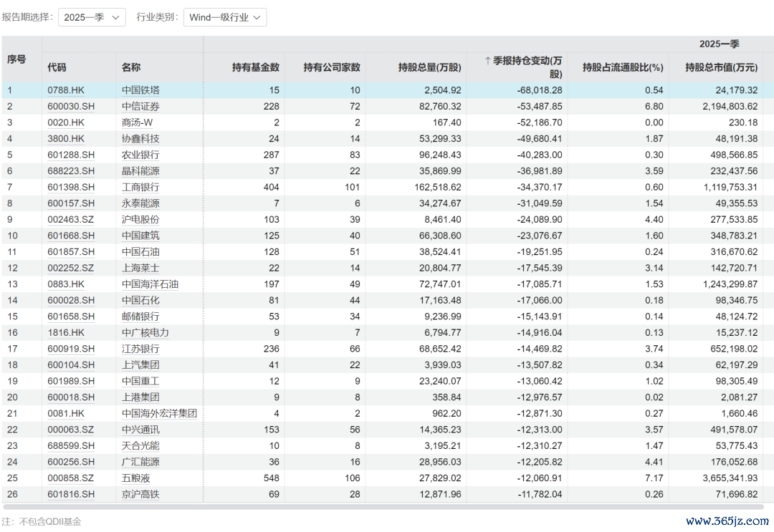This screenshot has height=532, width=774.
Task: Open stock link 晶科能源
Action: pyautogui.click(x=140, y=171)
